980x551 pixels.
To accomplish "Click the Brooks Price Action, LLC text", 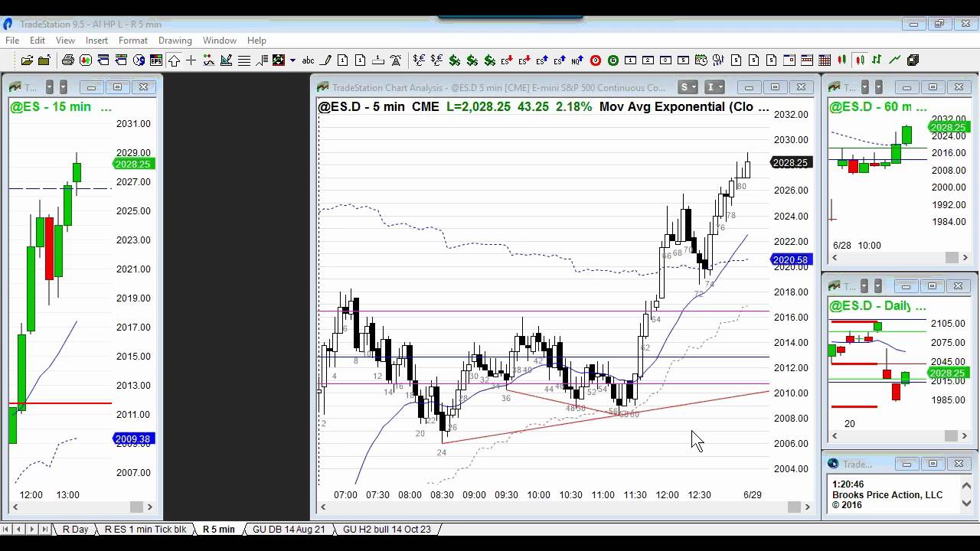I will coord(887,495).
